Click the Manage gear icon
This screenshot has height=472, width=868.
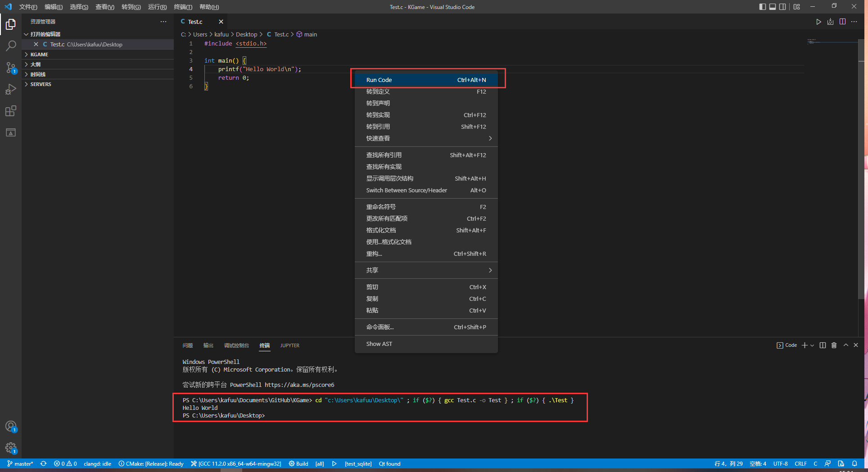click(11, 448)
